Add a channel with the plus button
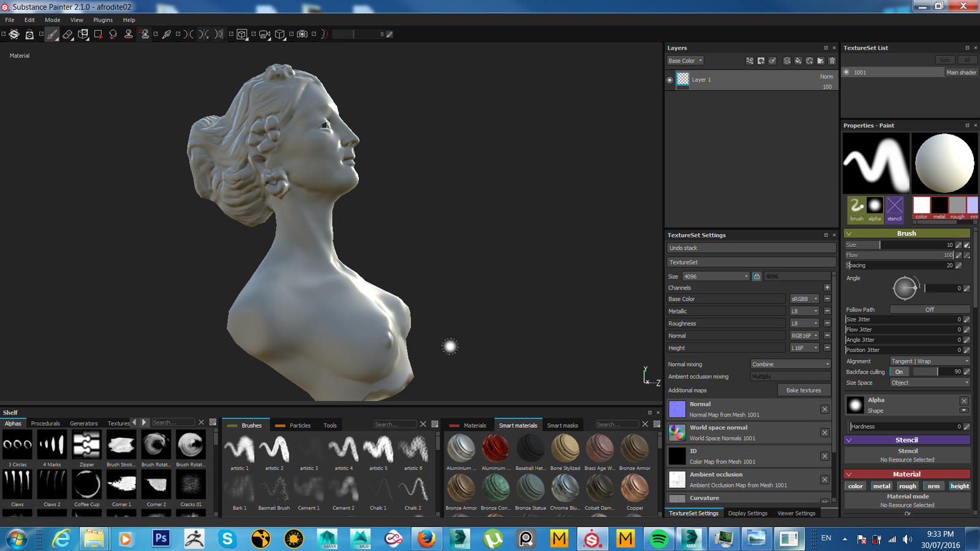 (827, 287)
